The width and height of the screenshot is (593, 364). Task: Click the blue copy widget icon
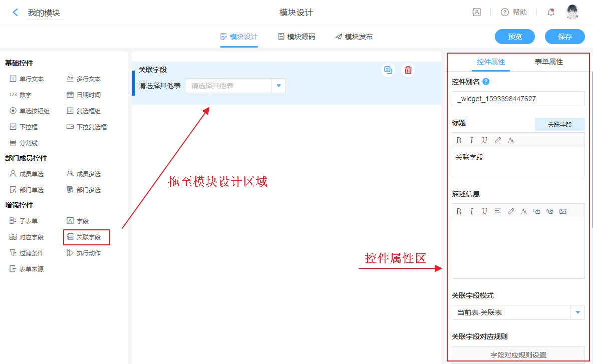click(x=388, y=70)
